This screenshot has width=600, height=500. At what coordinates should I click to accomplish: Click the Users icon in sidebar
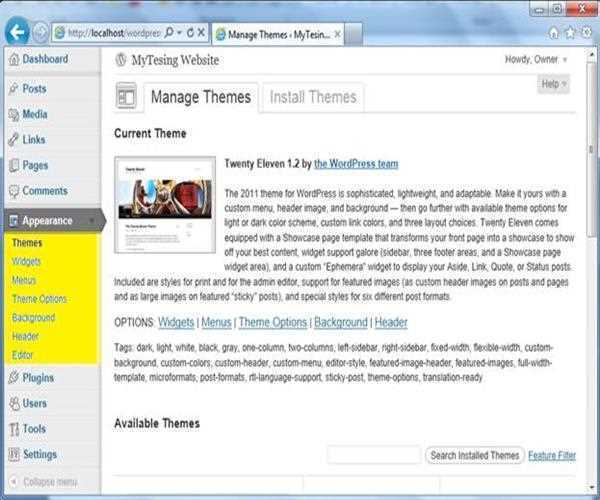(13, 404)
